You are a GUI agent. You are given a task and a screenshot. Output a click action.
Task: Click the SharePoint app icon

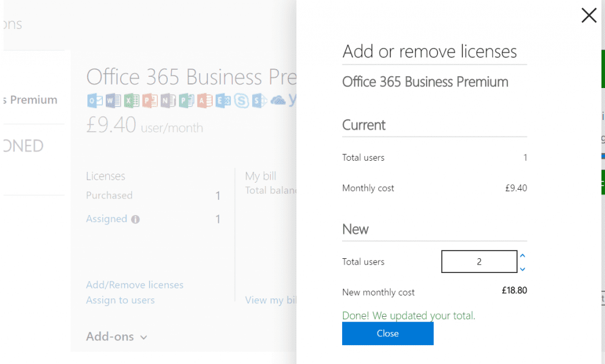point(260,100)
